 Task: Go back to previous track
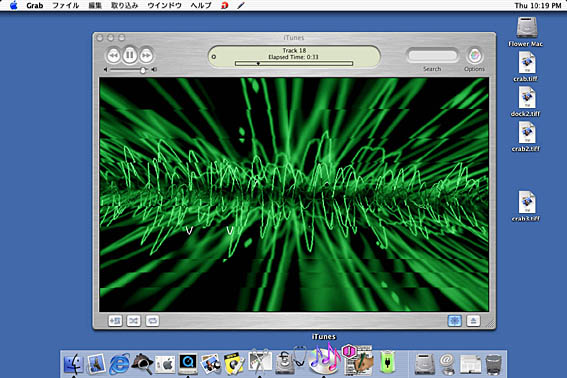pos(113,55)
